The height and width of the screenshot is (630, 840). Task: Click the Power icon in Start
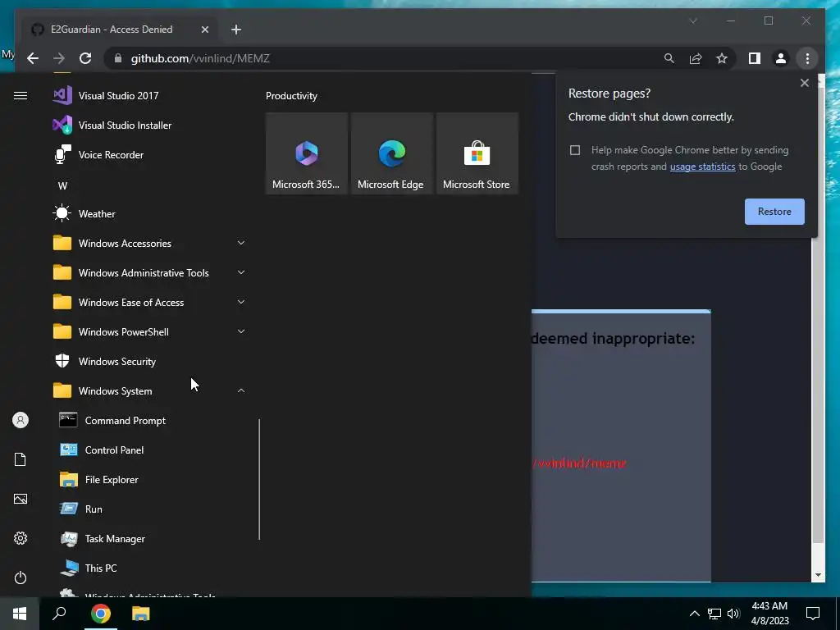point(21,577)
